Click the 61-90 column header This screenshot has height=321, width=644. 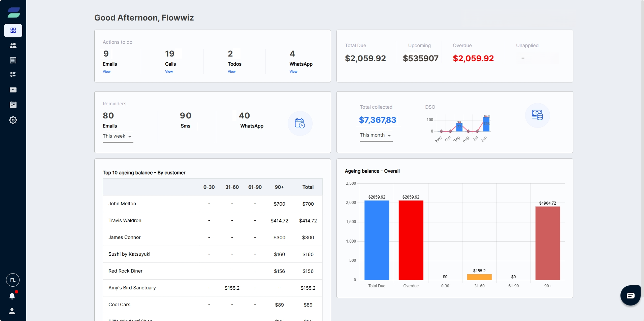[x=255, y=187]
